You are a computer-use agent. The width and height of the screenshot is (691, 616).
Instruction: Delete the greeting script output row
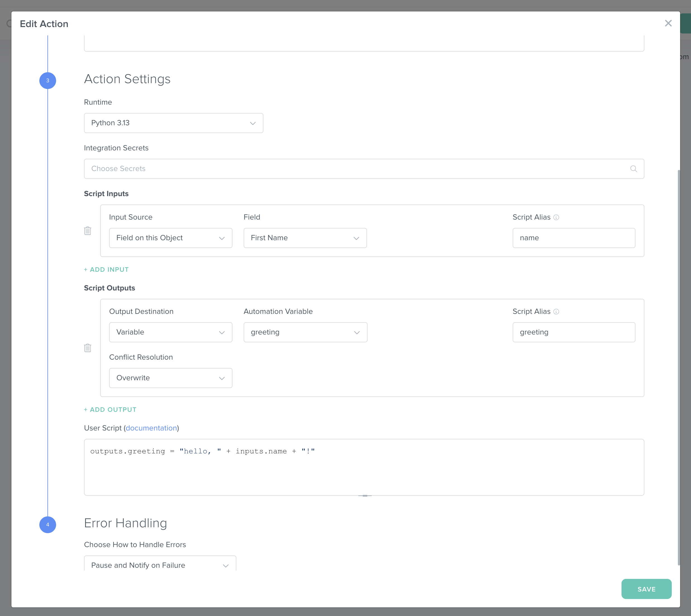[x=88, y=348]
